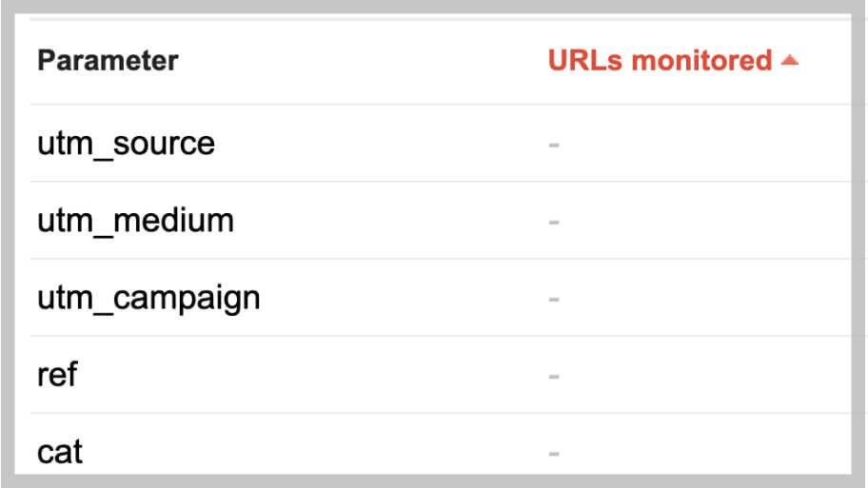
Task: Choose the ref parameter name
Action: [x=57, y=375]
